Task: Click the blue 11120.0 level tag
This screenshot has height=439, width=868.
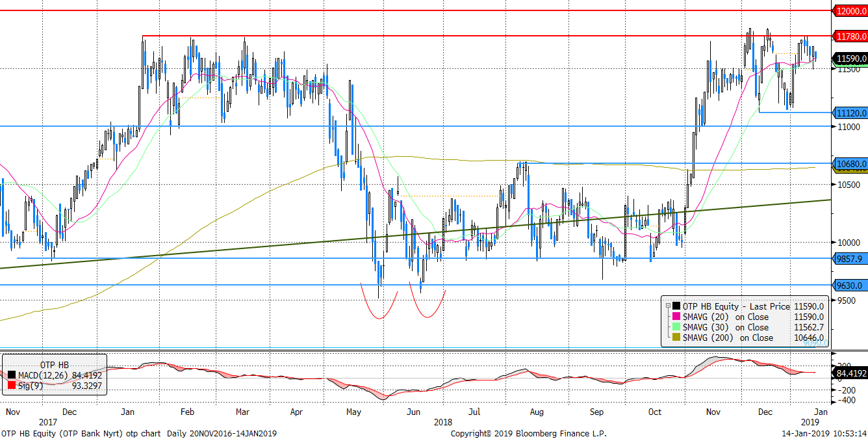Action: point(850,113)
